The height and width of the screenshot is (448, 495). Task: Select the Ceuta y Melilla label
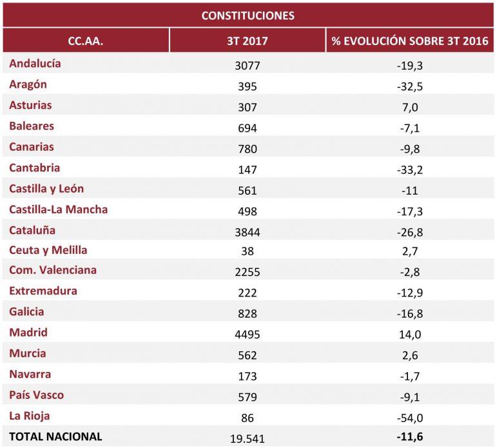pos(48,250)
